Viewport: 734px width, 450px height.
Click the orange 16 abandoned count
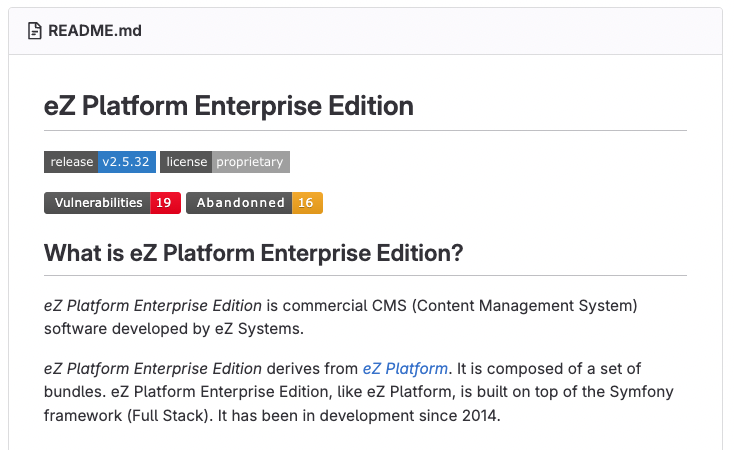[x=307, y=203]
